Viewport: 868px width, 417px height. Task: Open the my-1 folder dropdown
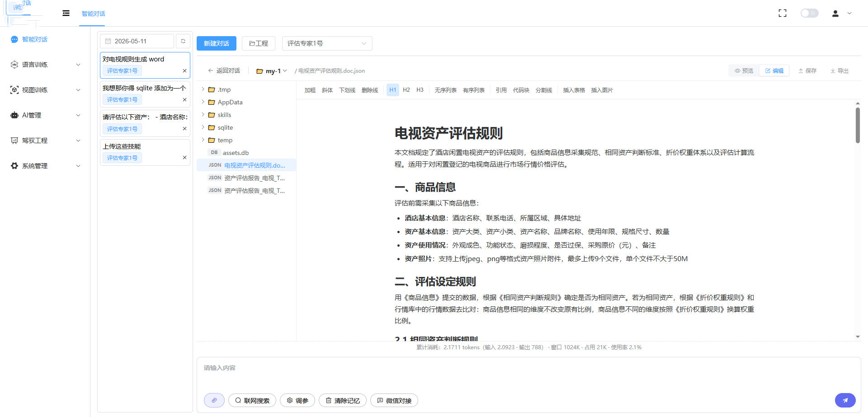272,71
